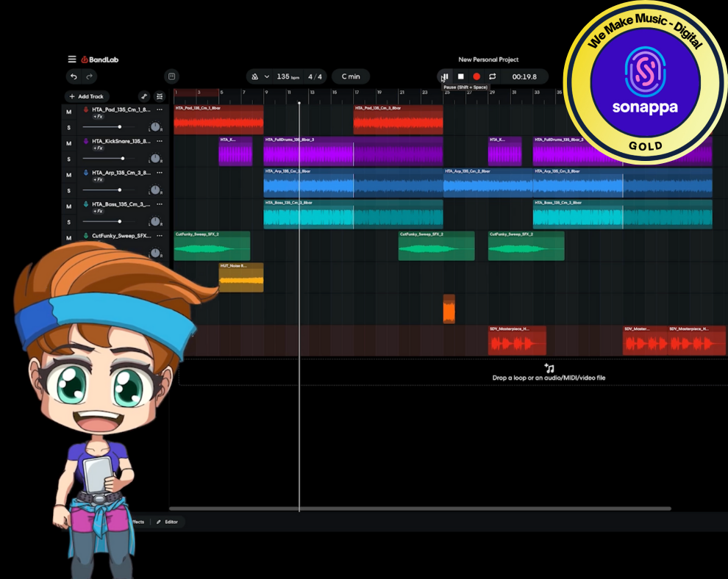Image resolution: width=728 pixels, height=579 pixels.
Task: Mute the HTA_Pad_135_Cm_1 track
Action: (68, 112)
